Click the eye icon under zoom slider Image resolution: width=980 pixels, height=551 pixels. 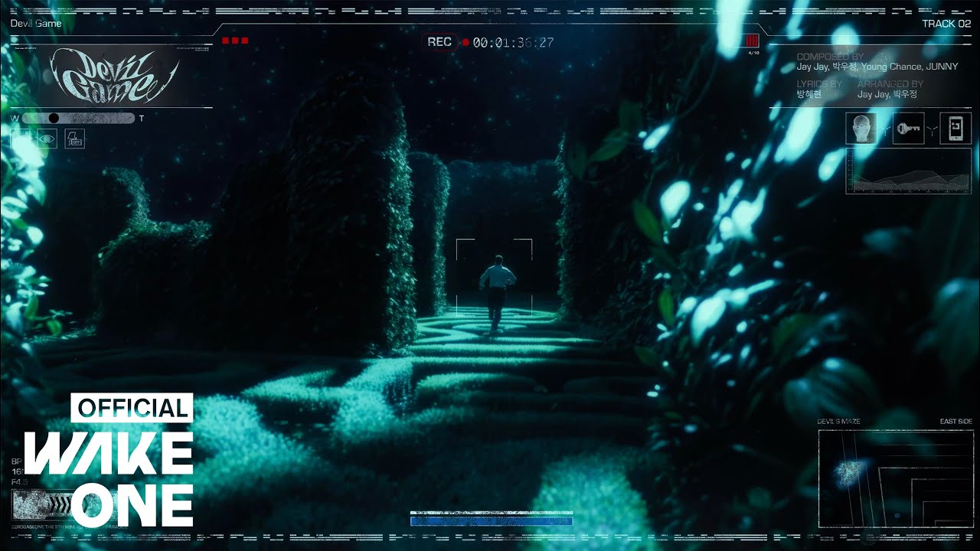[x=47, y=139]
